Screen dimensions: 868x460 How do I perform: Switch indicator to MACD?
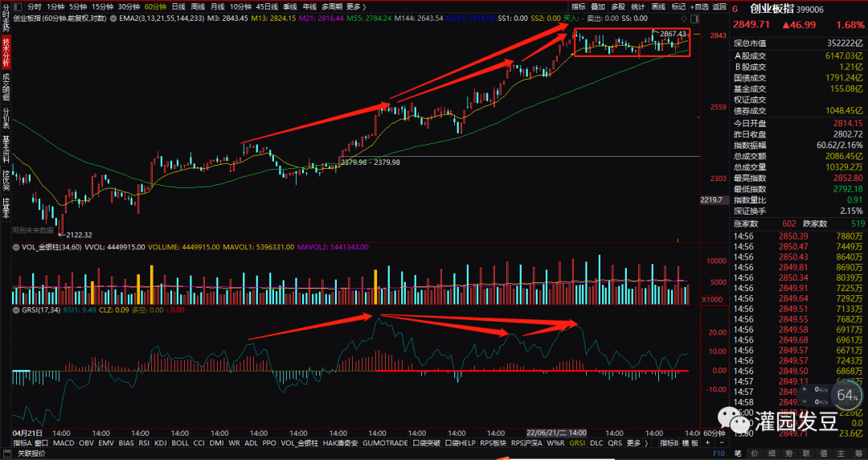pos(63,443)
